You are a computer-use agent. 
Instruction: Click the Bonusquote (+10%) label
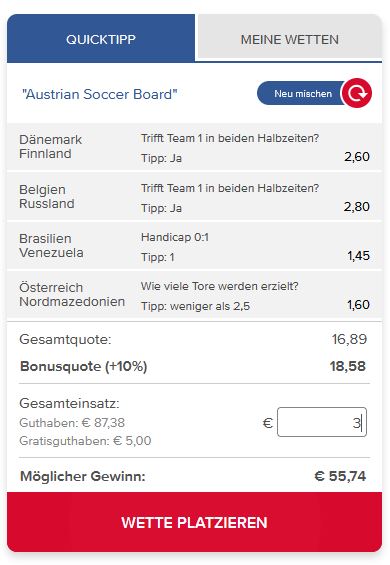pyautogui.click(x=84, y=366)
